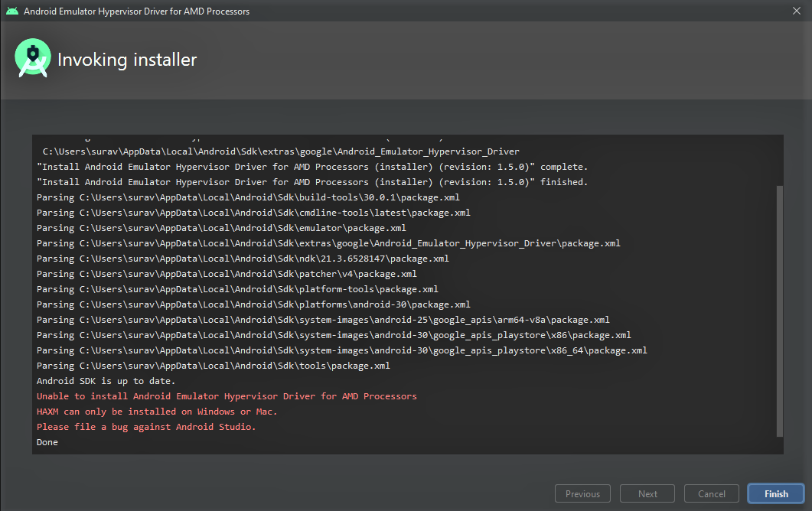Click the installer log vertical scrollbar
812x511 pixels.
point(779,311)
